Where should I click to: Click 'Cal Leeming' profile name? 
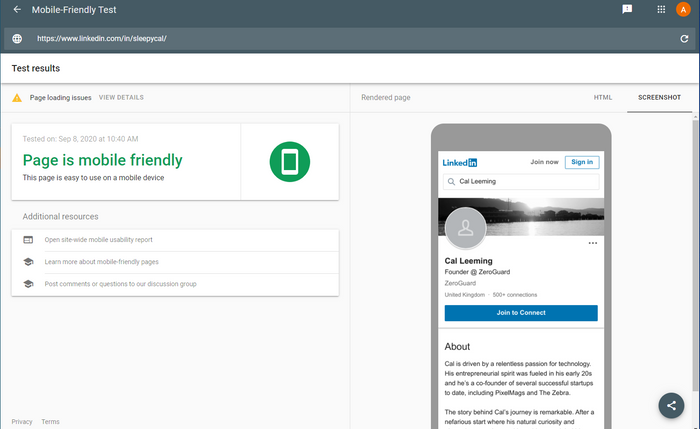[x=468, y=261]
